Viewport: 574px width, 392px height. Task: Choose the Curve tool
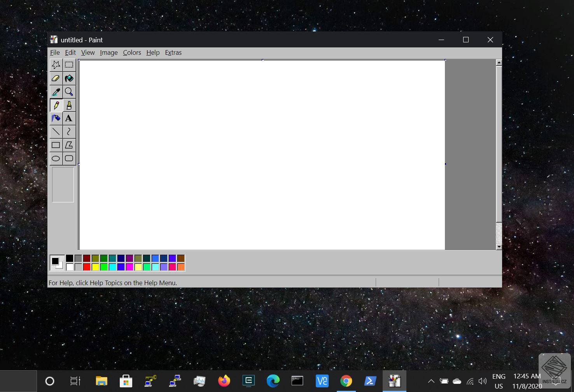tap(69, 132)
